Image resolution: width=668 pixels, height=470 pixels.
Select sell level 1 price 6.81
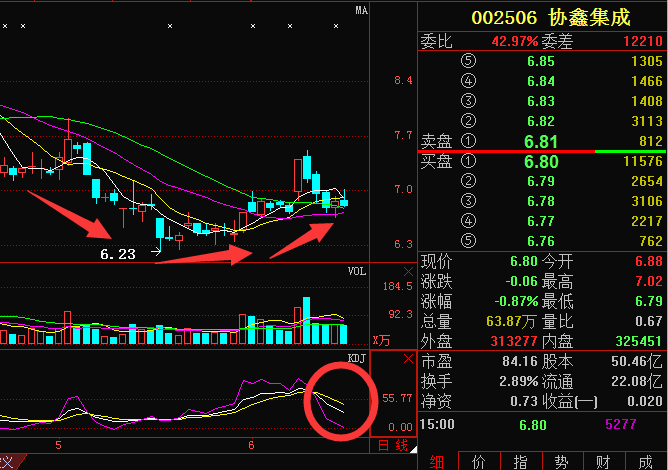[541, 141]
